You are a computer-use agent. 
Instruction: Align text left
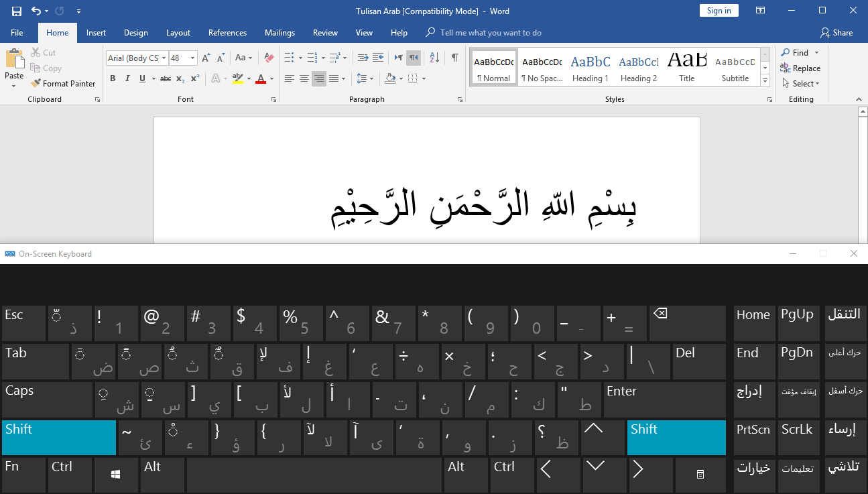(290, 78)
